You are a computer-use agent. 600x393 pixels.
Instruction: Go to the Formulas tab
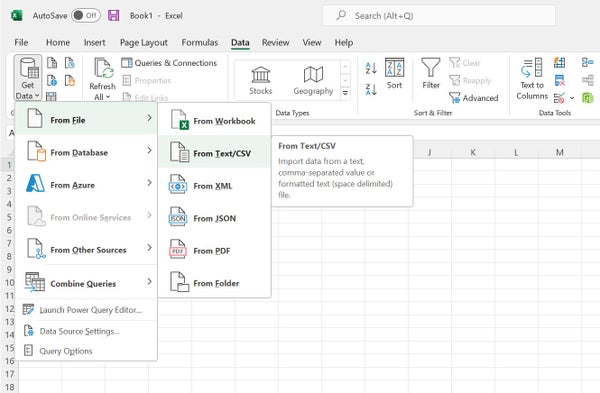click(199, 42)
